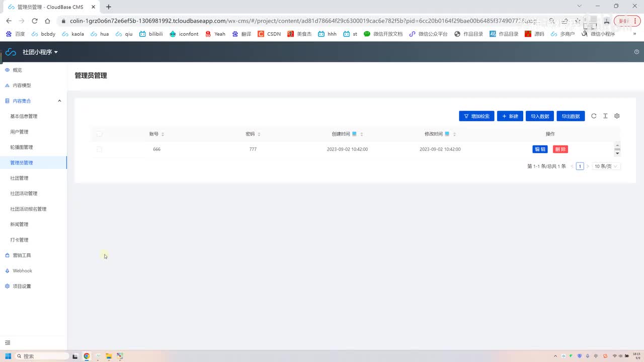Image resolution: width=644 pixels, height=362 pixels.
Task: Expand the bookmarks overflow chevron
Action: pos(634,34)
